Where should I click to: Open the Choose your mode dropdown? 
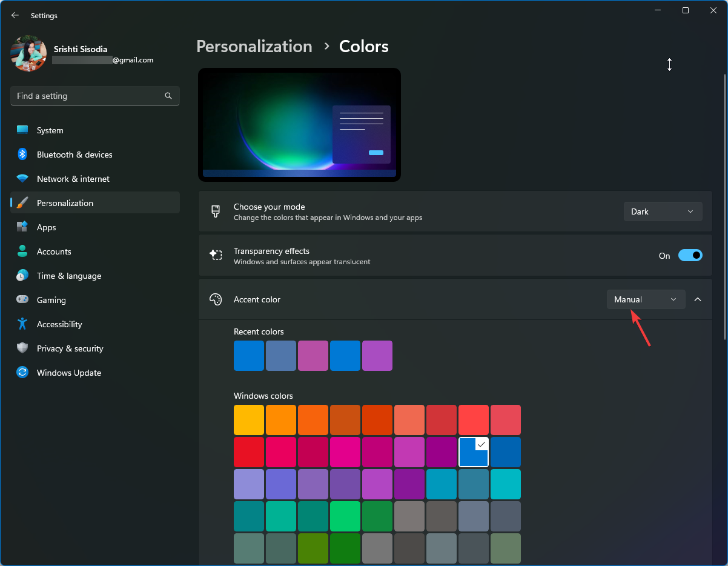tap(663, 211)
